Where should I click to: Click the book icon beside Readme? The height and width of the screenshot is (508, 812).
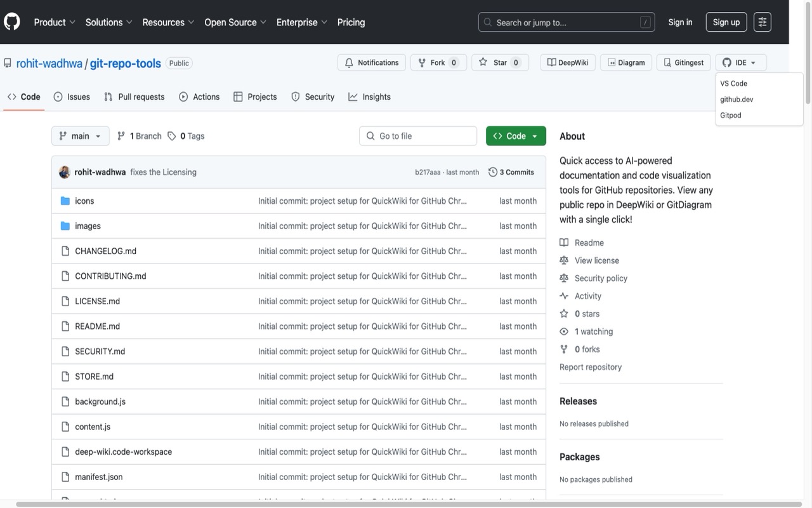tap(564, 243)
